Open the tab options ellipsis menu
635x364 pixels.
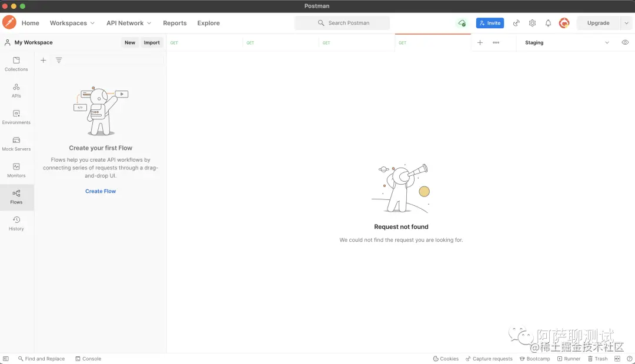pyautogui.click(x=496, y=42)
